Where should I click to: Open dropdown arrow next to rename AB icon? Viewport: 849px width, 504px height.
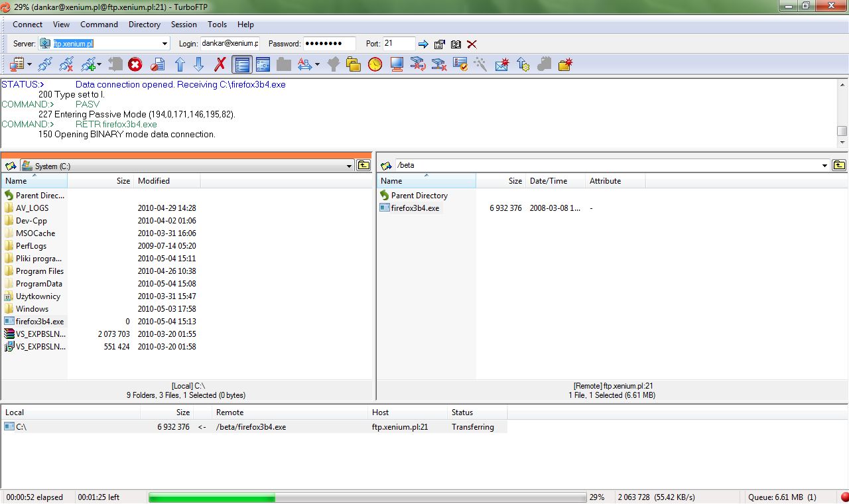tap(317, 64)
